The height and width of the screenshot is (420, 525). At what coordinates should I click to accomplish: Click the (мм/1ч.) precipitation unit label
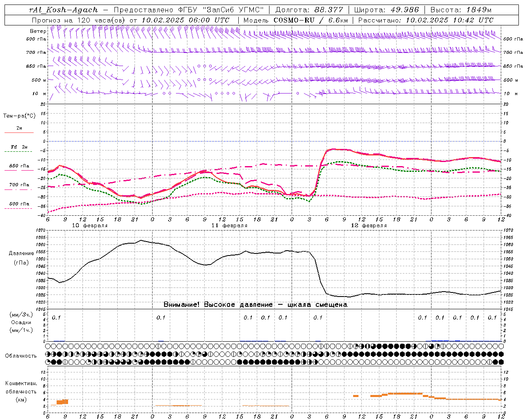coord(21,330)
